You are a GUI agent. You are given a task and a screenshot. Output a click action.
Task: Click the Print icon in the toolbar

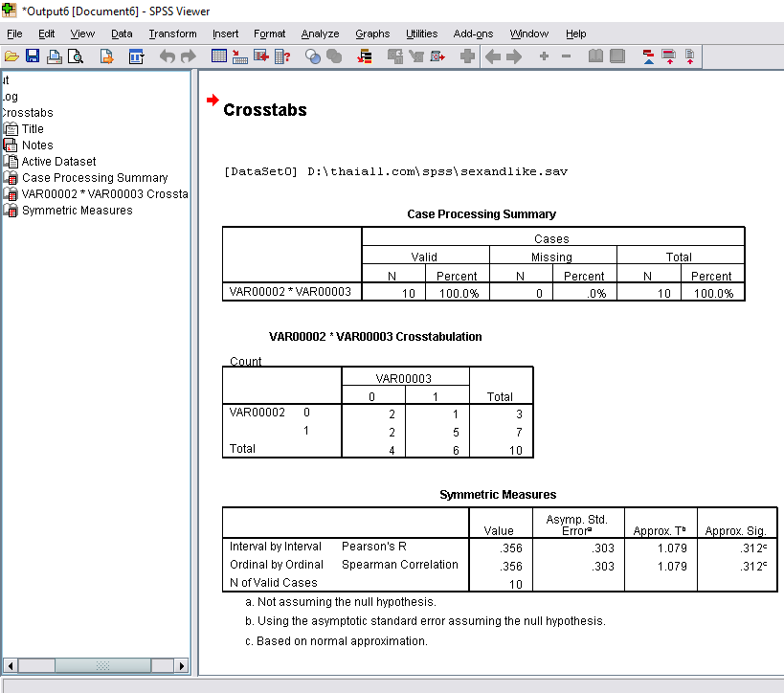(55, 57)
